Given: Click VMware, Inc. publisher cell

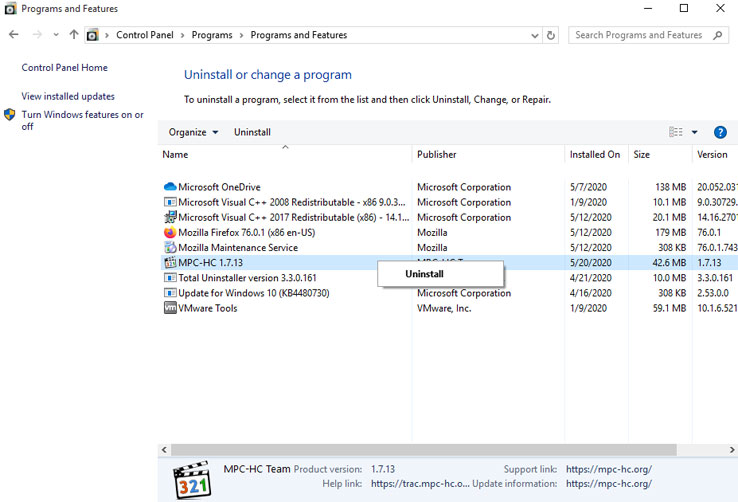Looking at the screenshot, I should [444, 308].
